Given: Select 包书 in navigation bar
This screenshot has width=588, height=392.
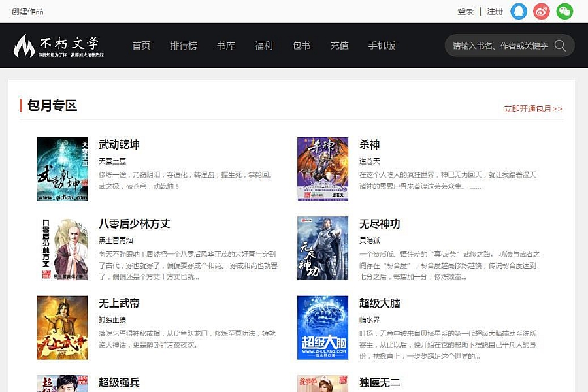Looking at the screenshot, I should click(x=301, y=46).
